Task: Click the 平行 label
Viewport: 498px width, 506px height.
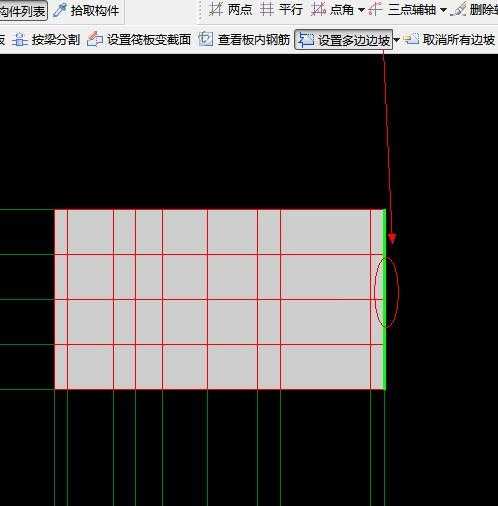Action: pyautogui.click(x=291, y=10)
